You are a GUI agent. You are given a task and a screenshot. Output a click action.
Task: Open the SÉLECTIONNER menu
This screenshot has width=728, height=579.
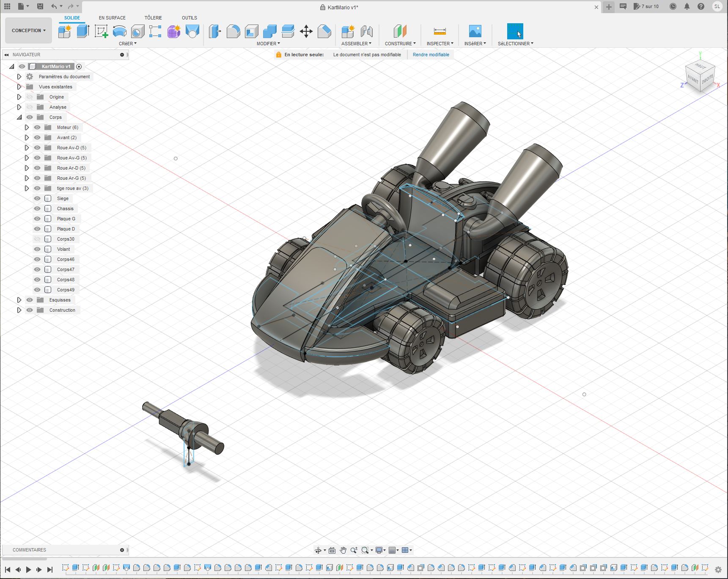(x=515, y=44)
